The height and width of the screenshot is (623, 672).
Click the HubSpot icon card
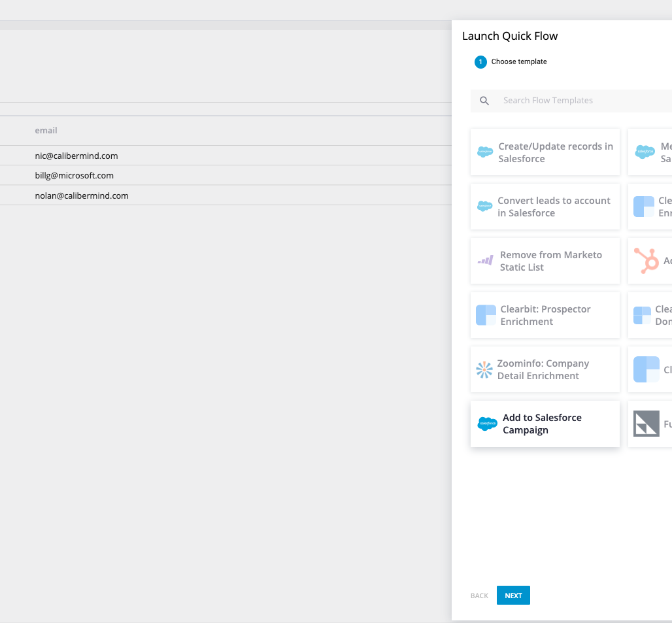point(650,261)
